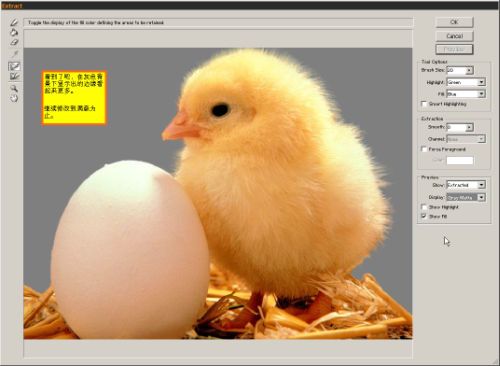Select the Edge Highlighter tool
Screen dimensions: 500x366
[14, 23]
